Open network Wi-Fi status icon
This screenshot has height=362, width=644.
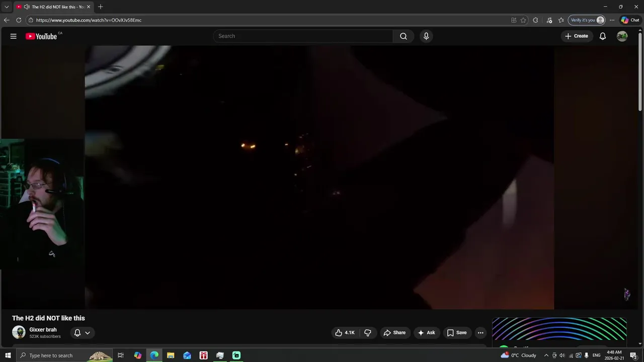[571, 355]
